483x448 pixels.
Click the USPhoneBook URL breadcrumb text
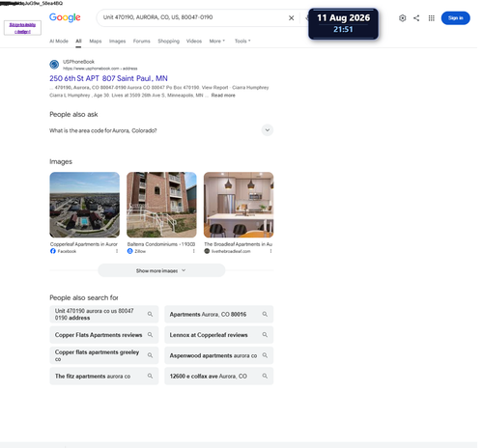[100, 69]
